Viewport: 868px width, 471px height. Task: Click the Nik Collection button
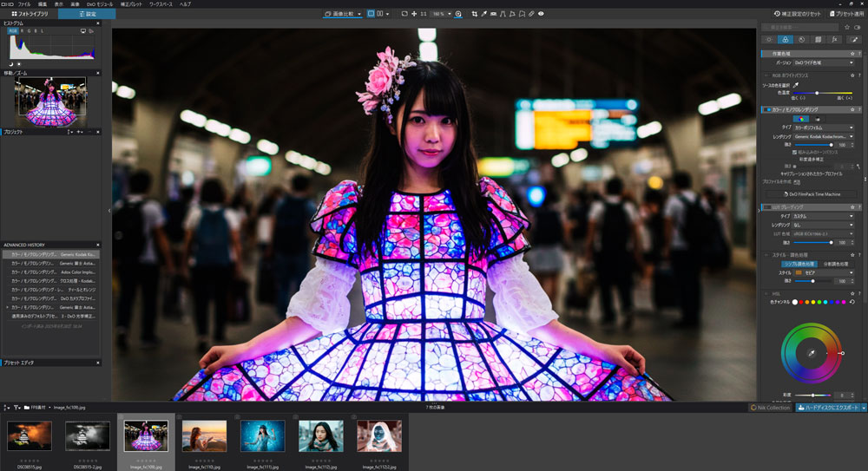772,407
